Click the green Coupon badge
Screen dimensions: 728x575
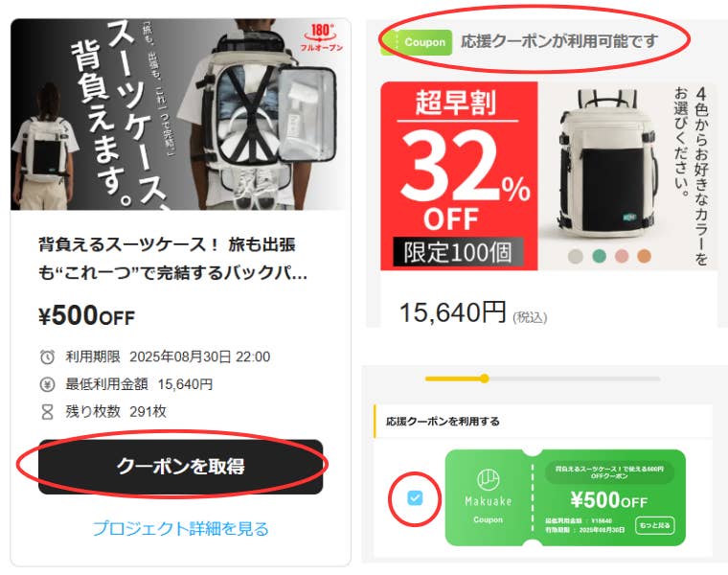(416, 42)
